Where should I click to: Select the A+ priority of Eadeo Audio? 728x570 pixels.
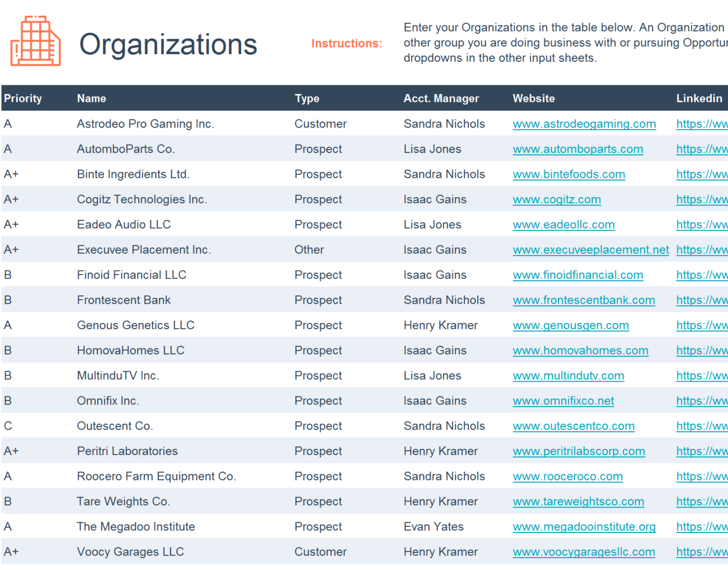pos(11,225)
